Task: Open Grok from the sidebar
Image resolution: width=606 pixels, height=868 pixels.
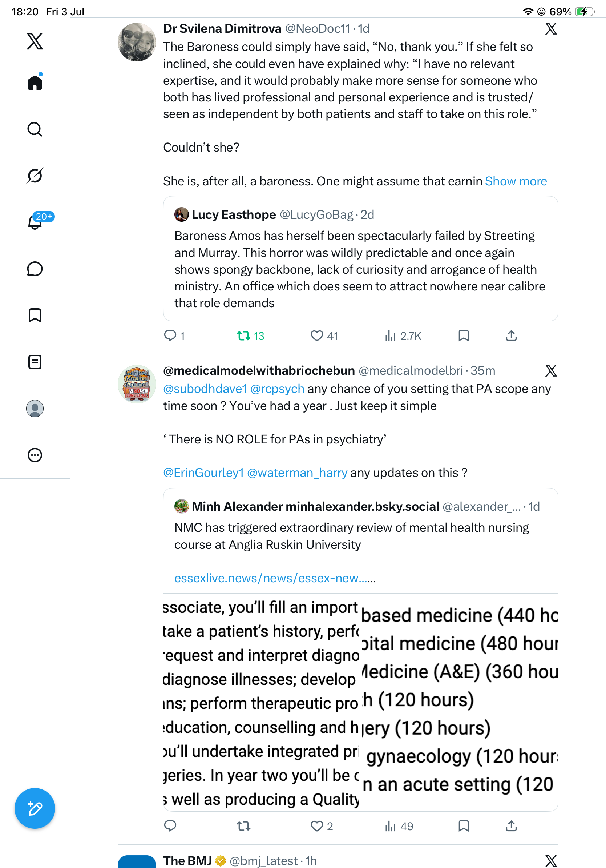Action: (35, 176)
